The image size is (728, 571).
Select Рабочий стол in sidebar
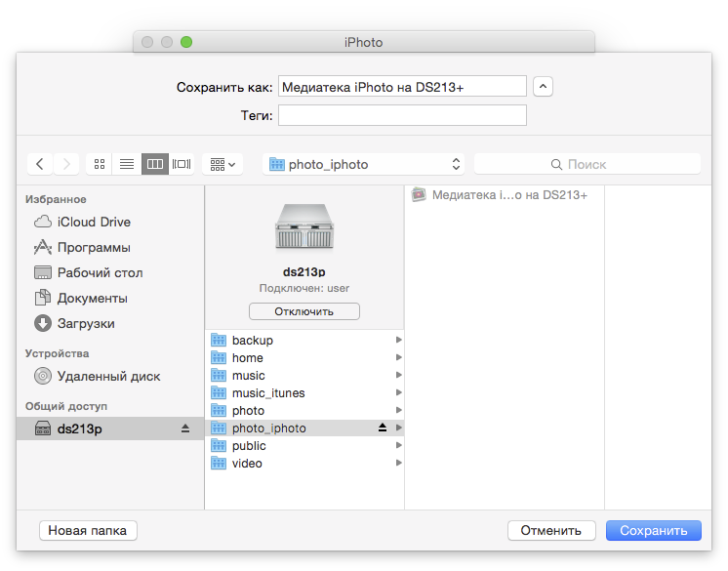coord(100,272)
